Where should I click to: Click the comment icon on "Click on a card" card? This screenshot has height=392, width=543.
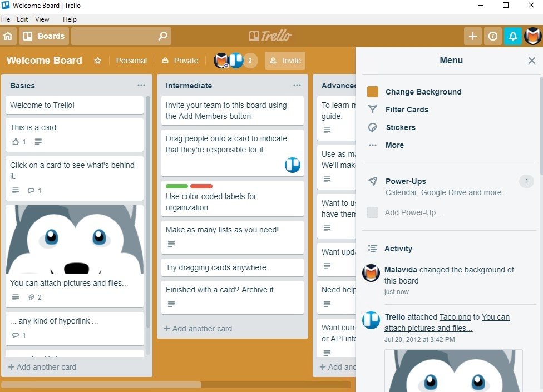(31, 190)
